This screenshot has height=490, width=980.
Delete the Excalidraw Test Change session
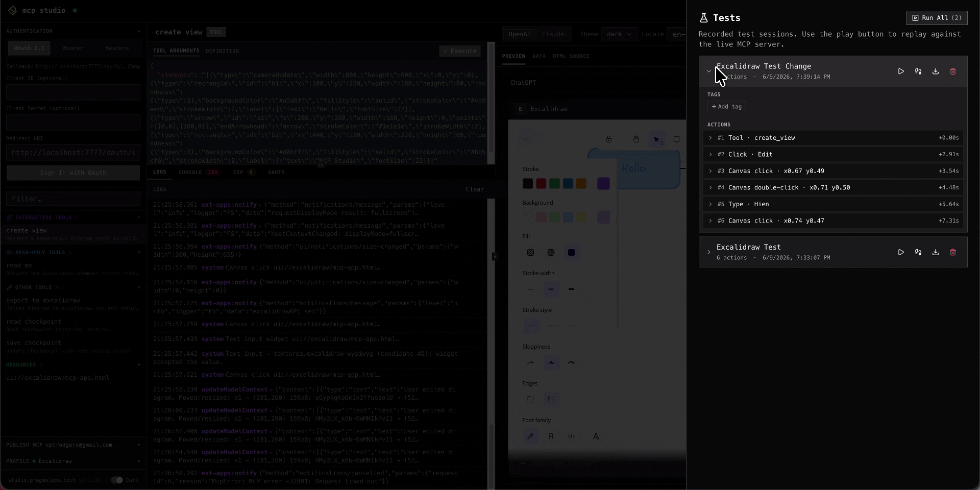[x=953, y=71]
